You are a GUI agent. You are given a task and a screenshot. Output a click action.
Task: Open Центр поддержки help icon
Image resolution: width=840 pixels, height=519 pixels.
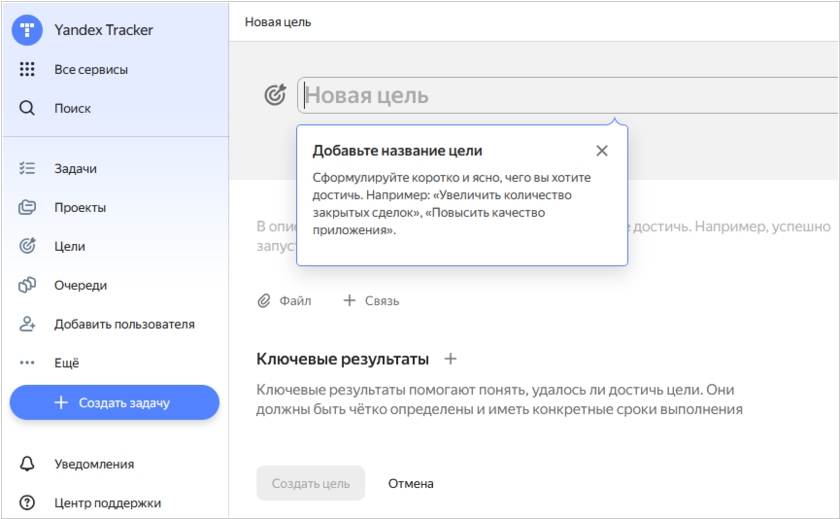[x=27, y=503]
